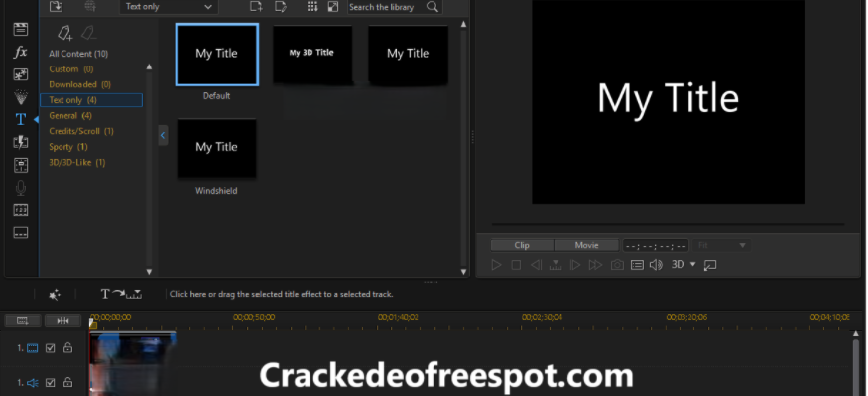The height and width of the screenshot is (396, 868).
Task: Step to next frame
Action: 575,265
